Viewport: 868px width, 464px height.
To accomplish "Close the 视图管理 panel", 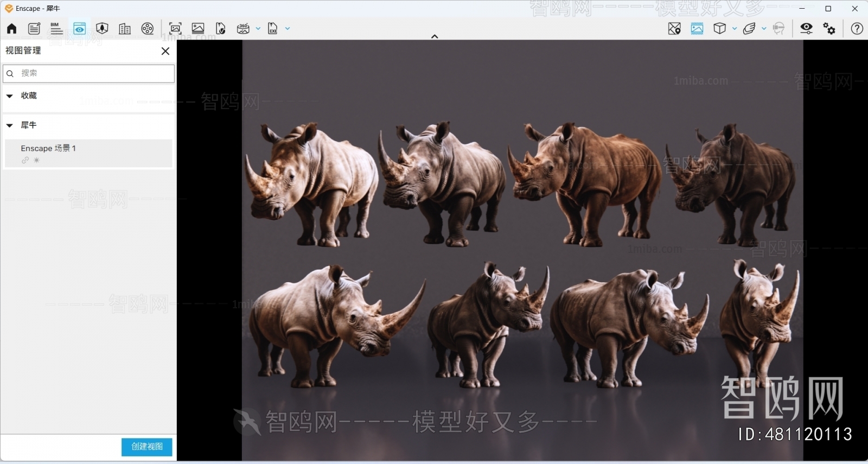I will 165,51.
